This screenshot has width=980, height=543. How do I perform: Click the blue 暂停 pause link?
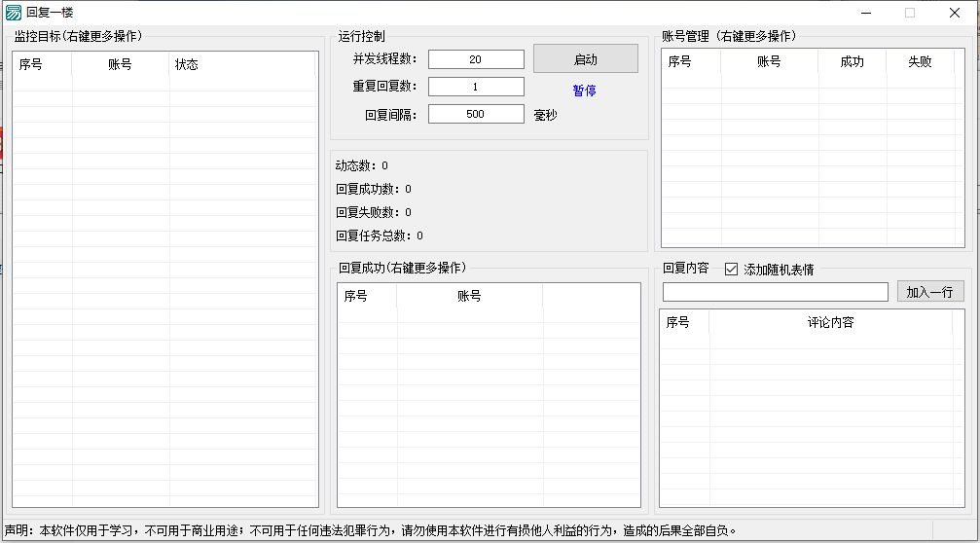point(584,90)
